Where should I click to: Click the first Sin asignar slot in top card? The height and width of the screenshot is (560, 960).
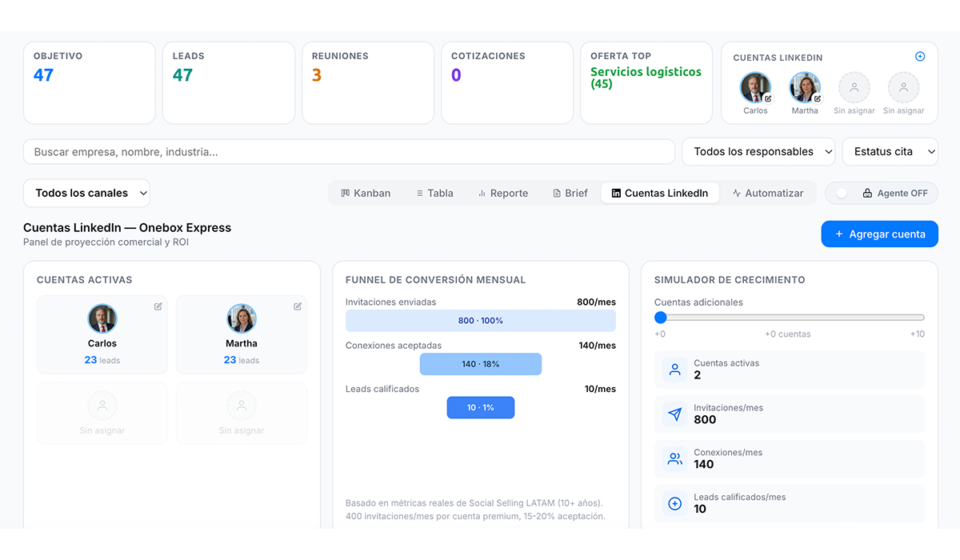click(854, 94)
